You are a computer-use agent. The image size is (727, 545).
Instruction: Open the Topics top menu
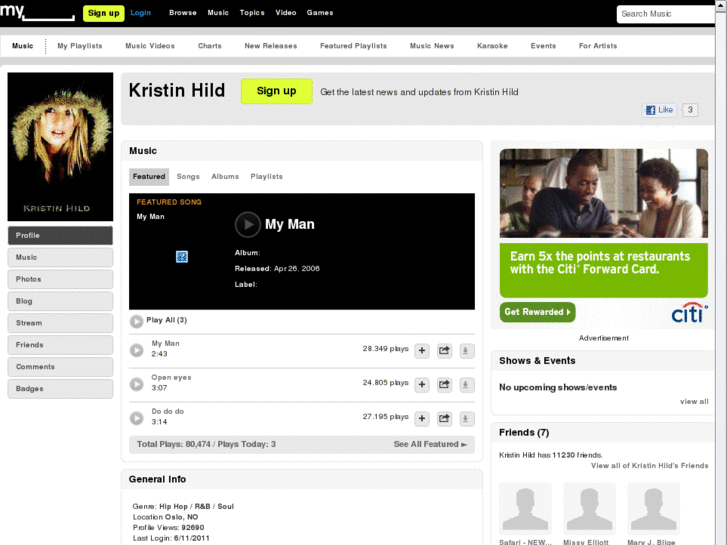(252, 13)
